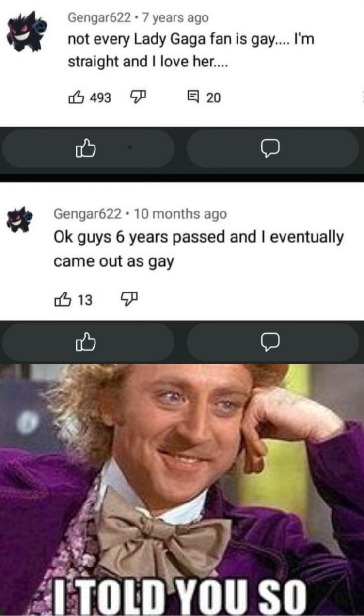364x616 pixels.
Task: Tap thumbs-up on the dark bar below first comment
Action: pos(88,149)
